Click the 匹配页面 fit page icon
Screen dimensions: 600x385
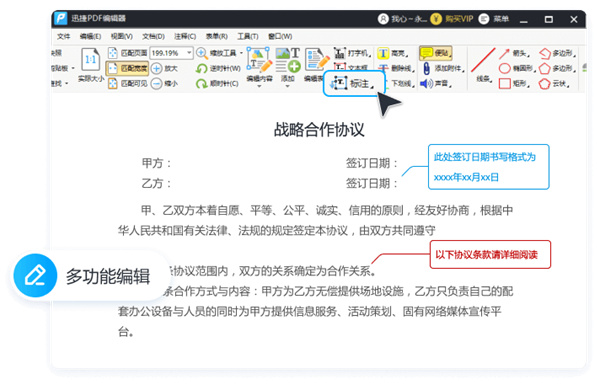coord(112,53)
